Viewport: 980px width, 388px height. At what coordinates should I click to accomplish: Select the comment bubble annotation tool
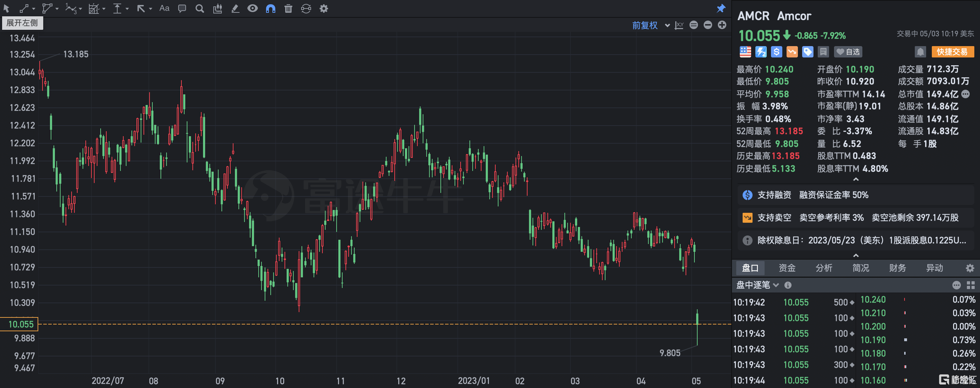[x=182, y=9]
